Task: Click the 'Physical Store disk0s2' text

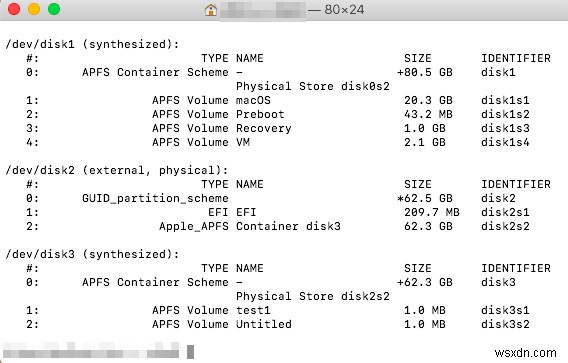Action: pos(313,87)
